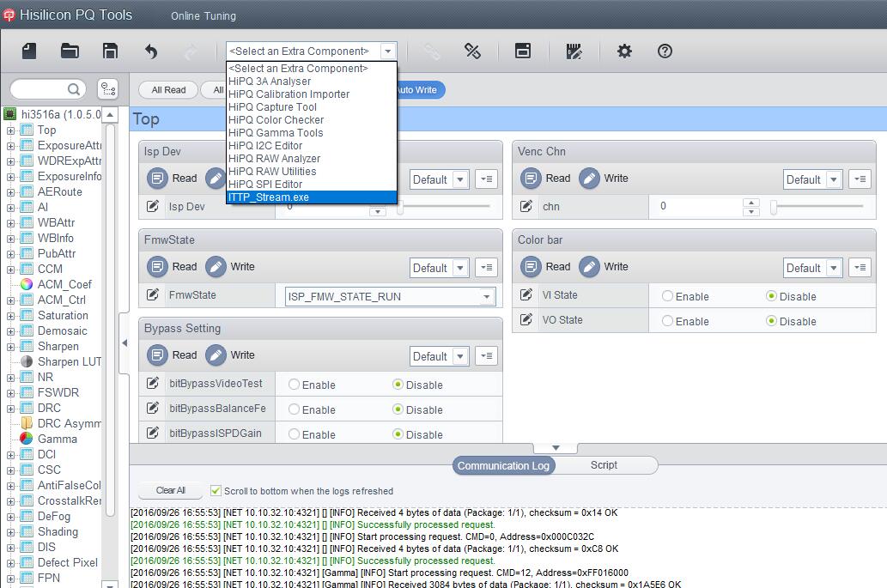The image size is (887, 588).
Task: Click the Write pencil icon in Bypass Setting
Action: point(216,355)
